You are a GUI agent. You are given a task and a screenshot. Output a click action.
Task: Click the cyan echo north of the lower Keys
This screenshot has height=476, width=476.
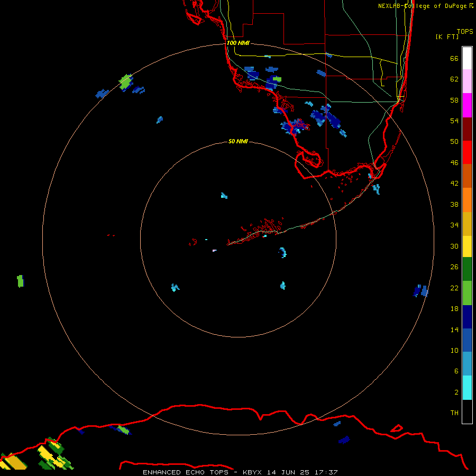[224, 196]
